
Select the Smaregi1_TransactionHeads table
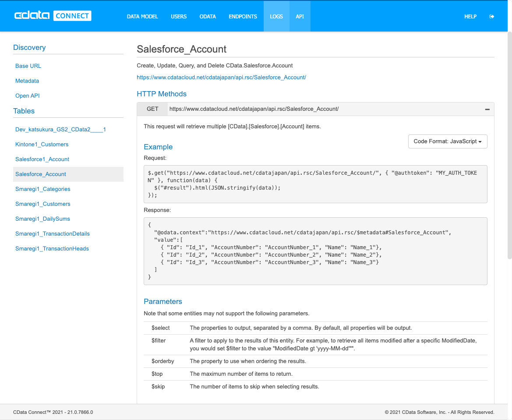pos(52,248)
